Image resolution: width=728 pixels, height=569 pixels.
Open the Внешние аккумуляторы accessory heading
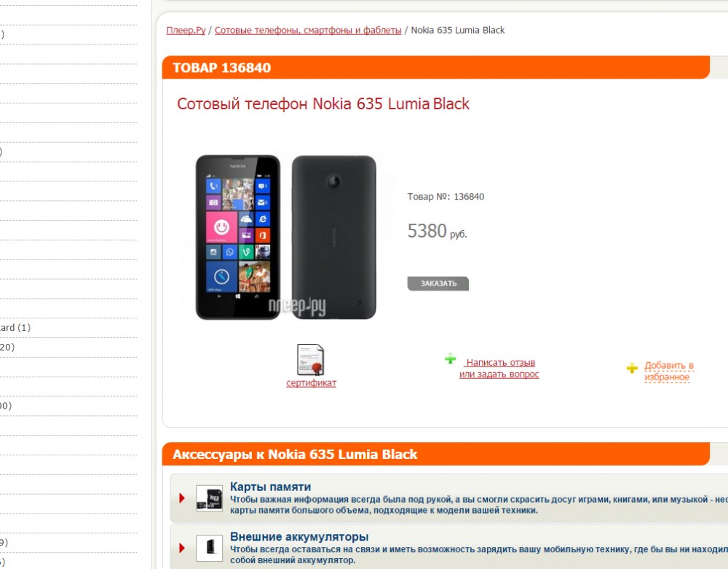[x=299, y=536]
